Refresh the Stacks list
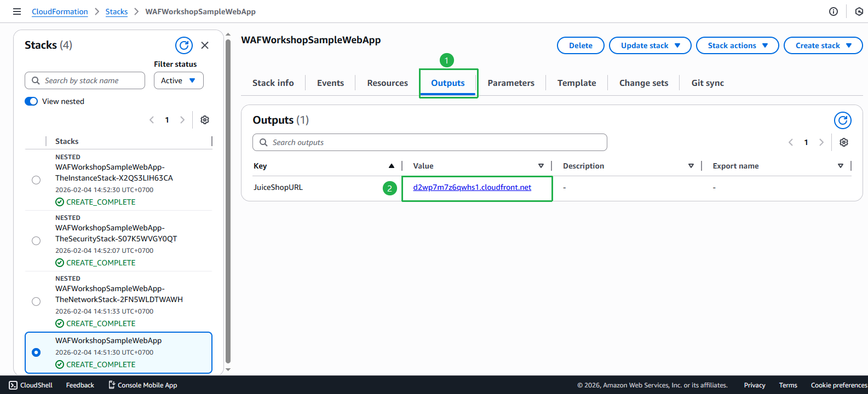Viewport: 868px width, 394px height. tap(184, 45)
